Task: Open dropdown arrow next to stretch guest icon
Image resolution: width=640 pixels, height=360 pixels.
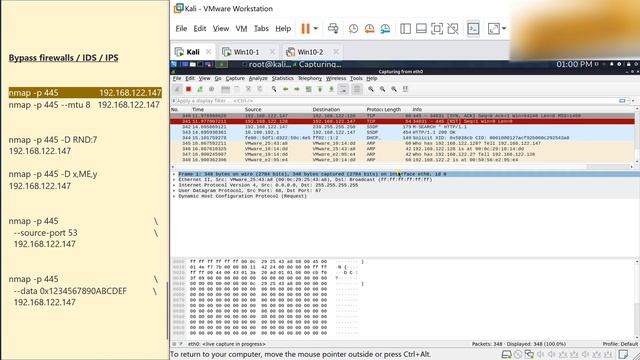Action: (504, 29)
